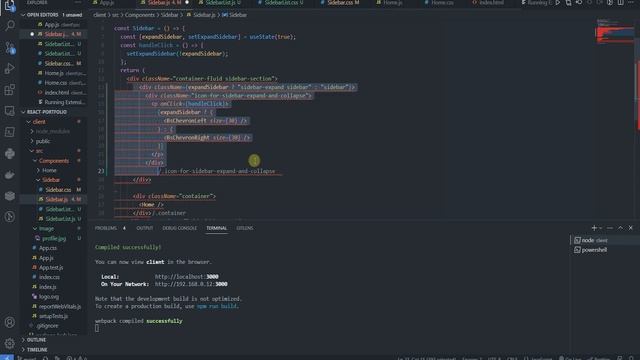The height and width of the screenshot is (360, 640).
Task: Open the network URL 192.168.0.12:3000 link
Action: tap(191, 284)
